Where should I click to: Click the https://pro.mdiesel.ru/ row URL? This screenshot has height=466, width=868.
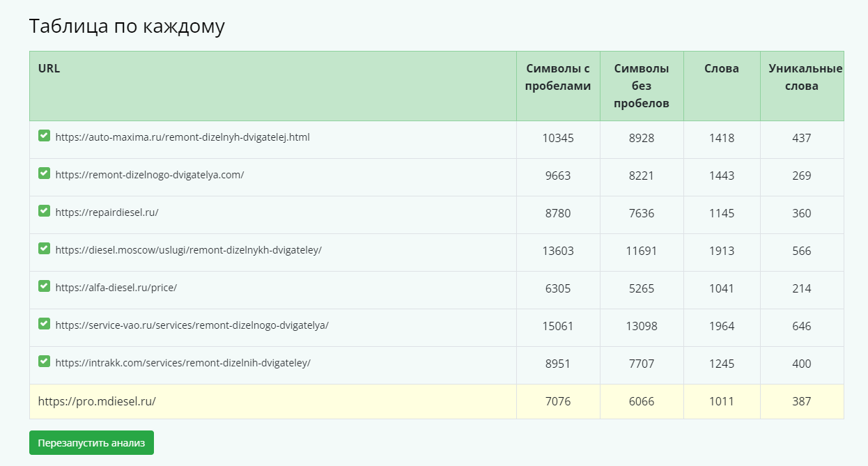[x=97, y=401]
